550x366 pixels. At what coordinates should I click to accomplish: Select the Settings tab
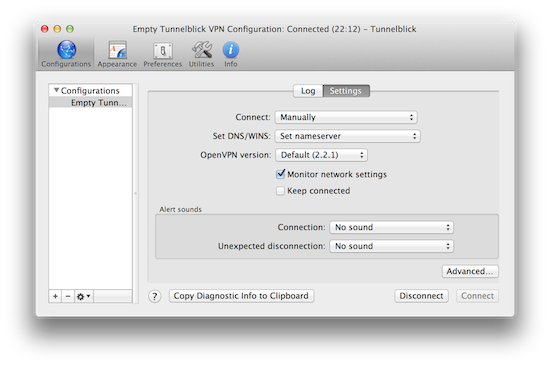[x=346, y=91]
